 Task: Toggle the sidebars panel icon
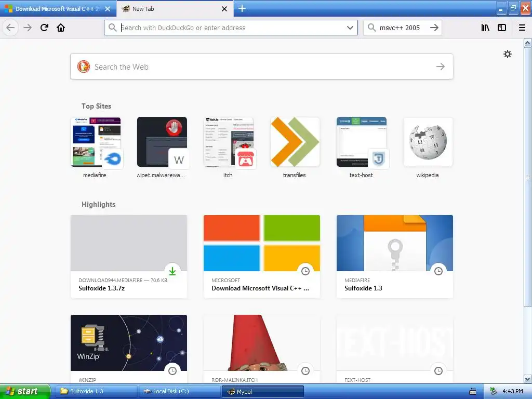[502, 28]
